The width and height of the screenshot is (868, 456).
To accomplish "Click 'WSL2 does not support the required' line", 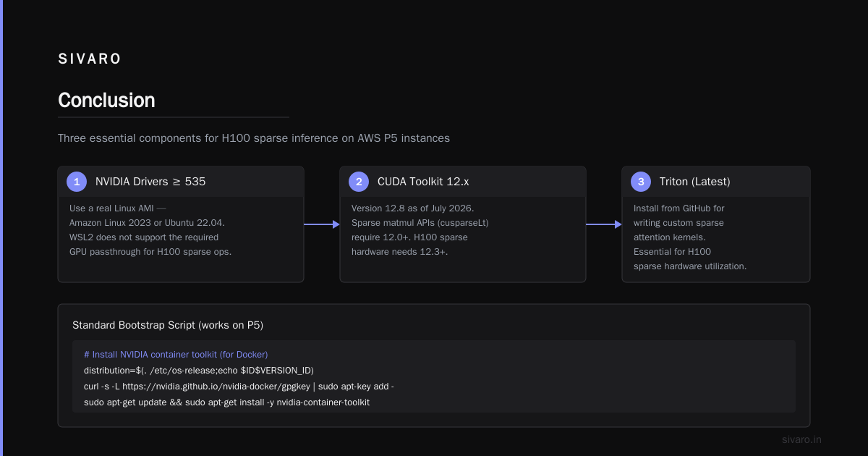I will coord(144,237).
